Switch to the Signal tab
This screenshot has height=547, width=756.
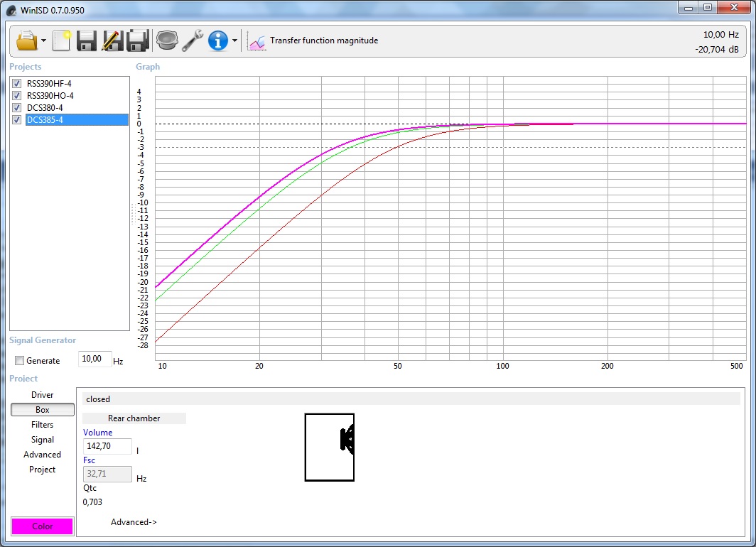coord(43,440)
